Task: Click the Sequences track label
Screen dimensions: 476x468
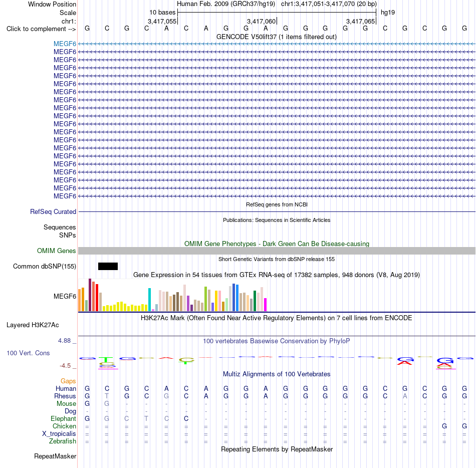Action: click(x=60, y=227)
